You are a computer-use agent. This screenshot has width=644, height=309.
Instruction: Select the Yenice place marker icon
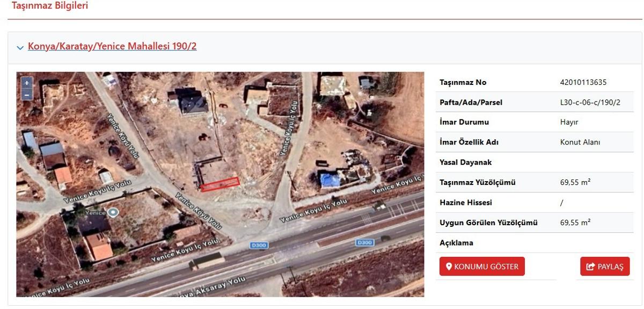click(113, 213)
